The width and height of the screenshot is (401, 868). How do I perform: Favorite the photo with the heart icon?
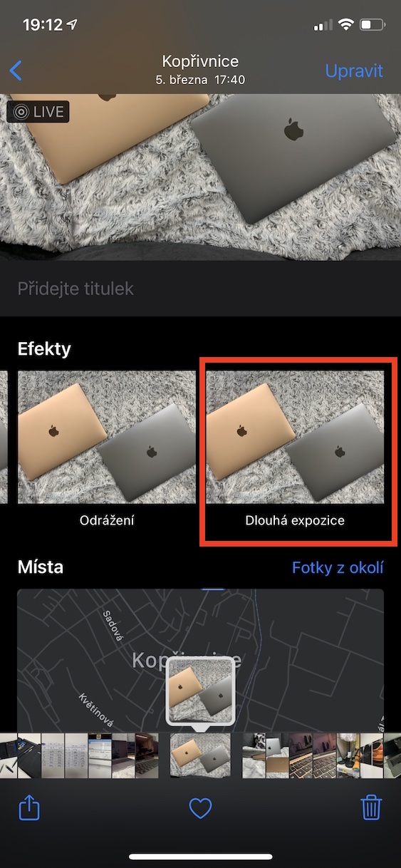click(x=200, y=808)
